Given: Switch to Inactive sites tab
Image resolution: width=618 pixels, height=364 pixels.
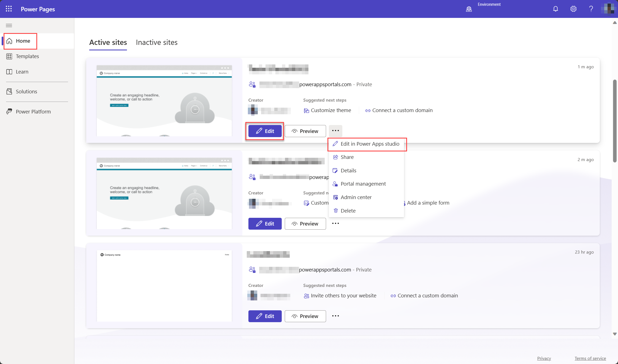Looking at the screenshot, I should [156, 42].
